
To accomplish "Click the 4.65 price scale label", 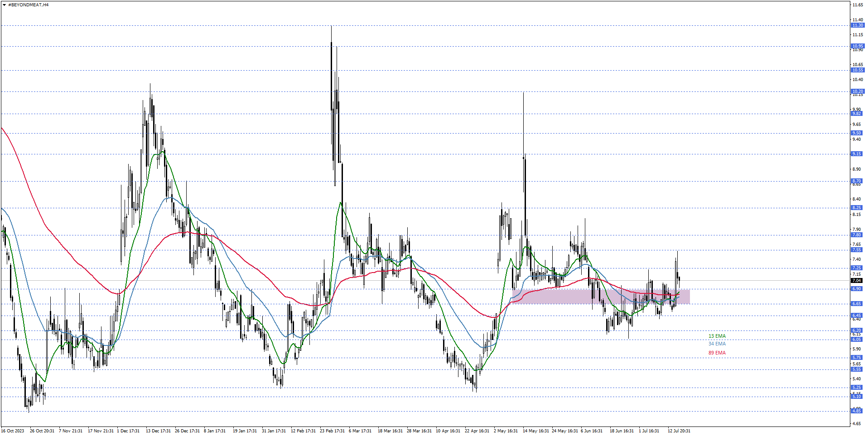I will [857, 424].
